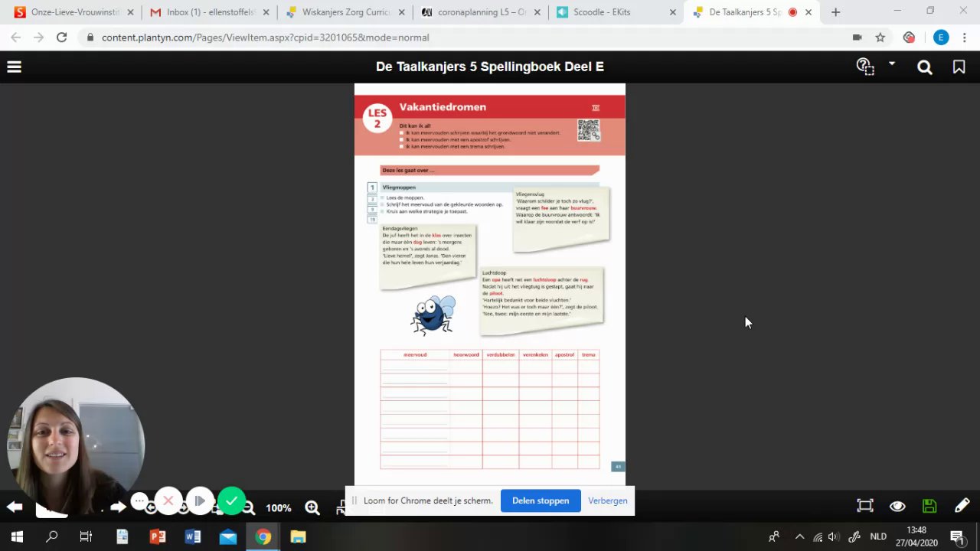Click the Loom extension icon in Chrome toolbar
The width and height of the screenshot is (980, 551).
coord(909,37)
